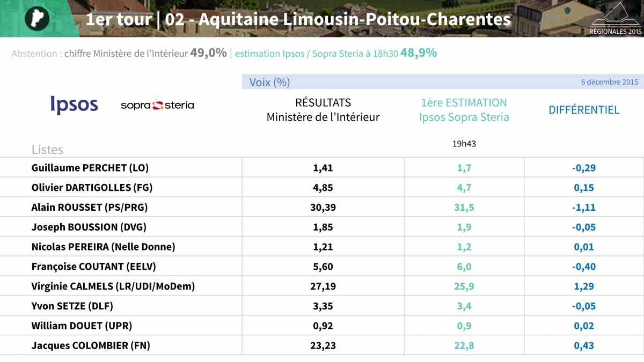This screenshot has height=362, width=644.
Task: Click the 19h43 time label
Action: point(463,144)
